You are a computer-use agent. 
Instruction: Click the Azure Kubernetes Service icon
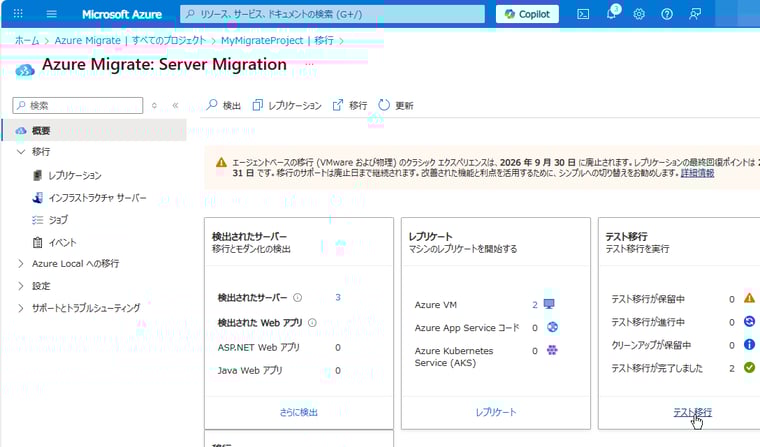(x=552, y=350)
